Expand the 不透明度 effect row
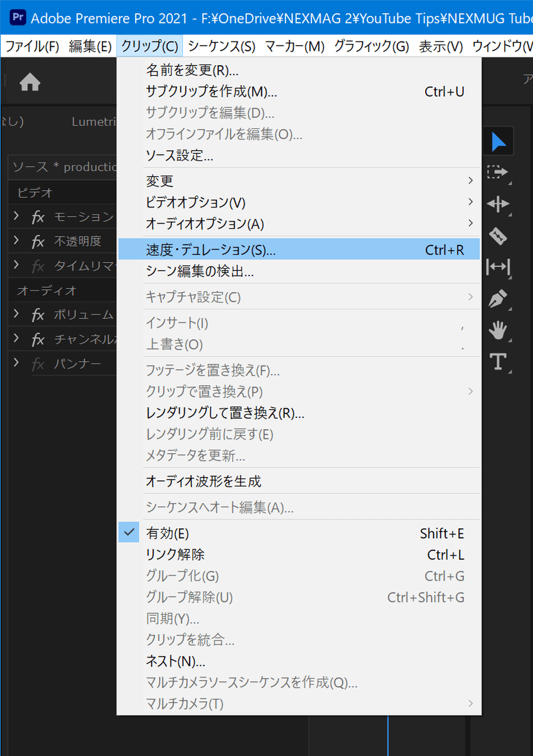Image resolution: width=533 pixels, height=756 pixels. [x=17, y=241]
